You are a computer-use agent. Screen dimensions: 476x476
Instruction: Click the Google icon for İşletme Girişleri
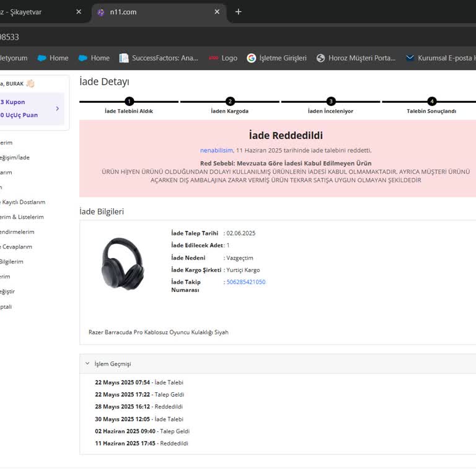[252, 58]
